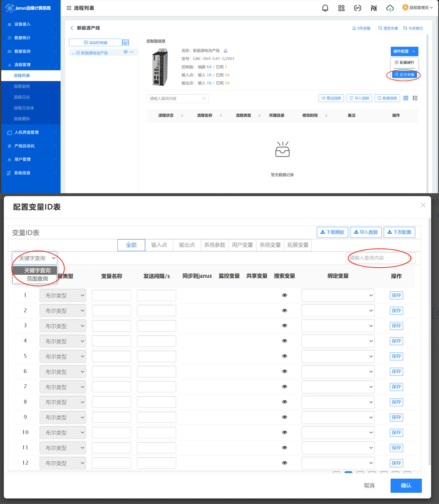Screen dimensions: 439x504
Task: Click the cloud upload icon in header
Action: pos(390,8)
